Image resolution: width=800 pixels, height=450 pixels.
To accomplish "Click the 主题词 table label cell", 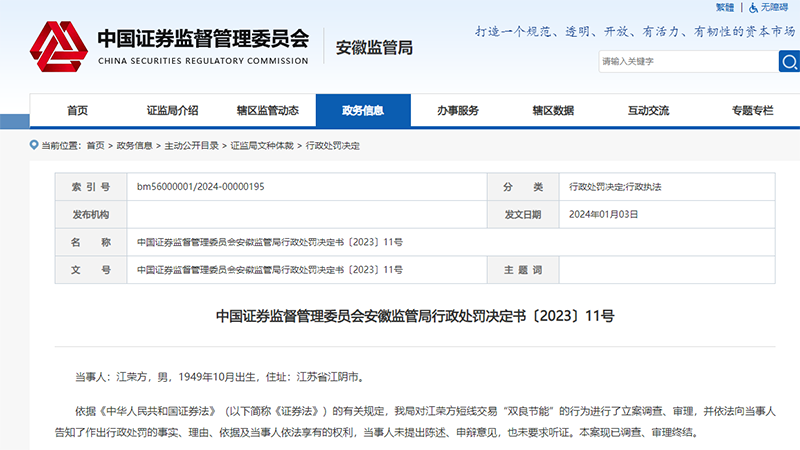I will (523, 270).
